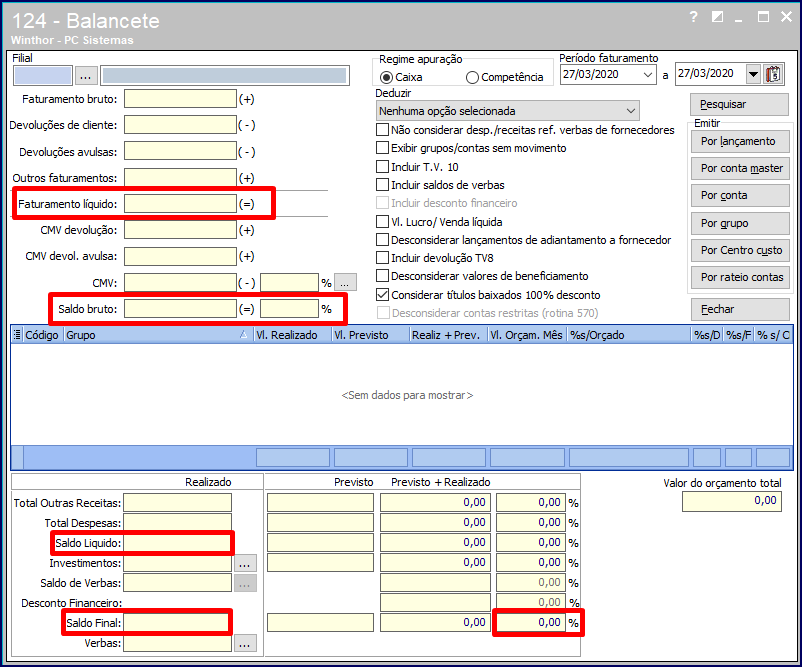Screen dimensions: 802x667
Task: Click the Filial lookup ellipsis button
Action: coord(85,76)
